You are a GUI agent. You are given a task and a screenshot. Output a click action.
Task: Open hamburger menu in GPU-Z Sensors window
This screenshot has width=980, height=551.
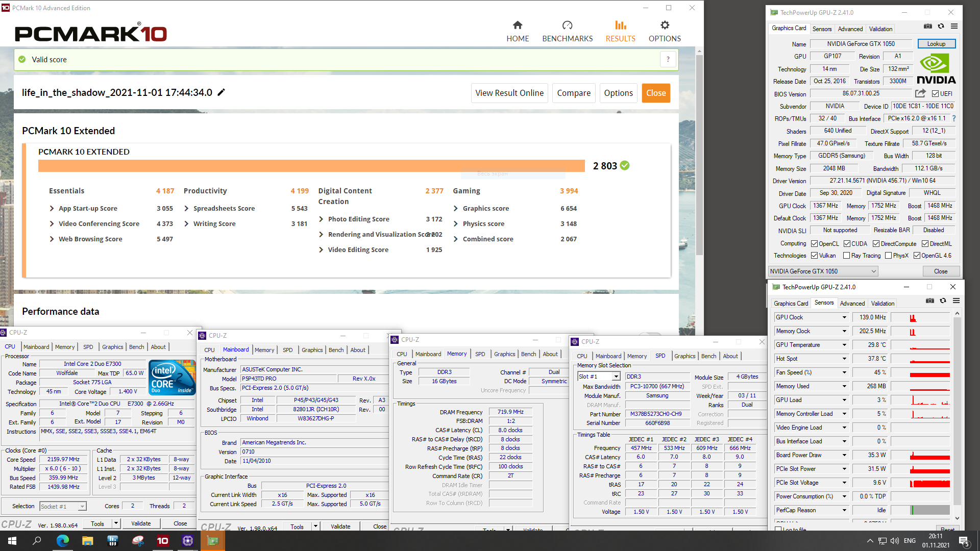click(956, 301)
